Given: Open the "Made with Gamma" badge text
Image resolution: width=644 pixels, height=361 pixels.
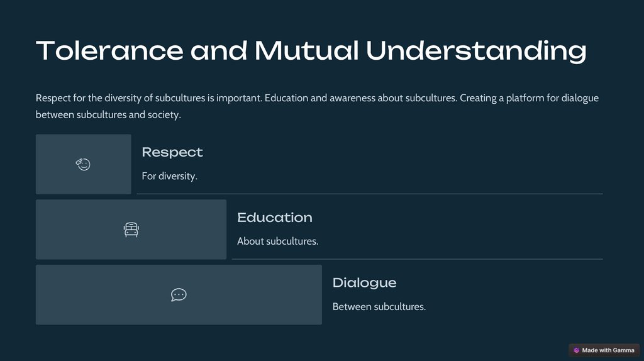Looking at the screenshot, I should (608, 350).
